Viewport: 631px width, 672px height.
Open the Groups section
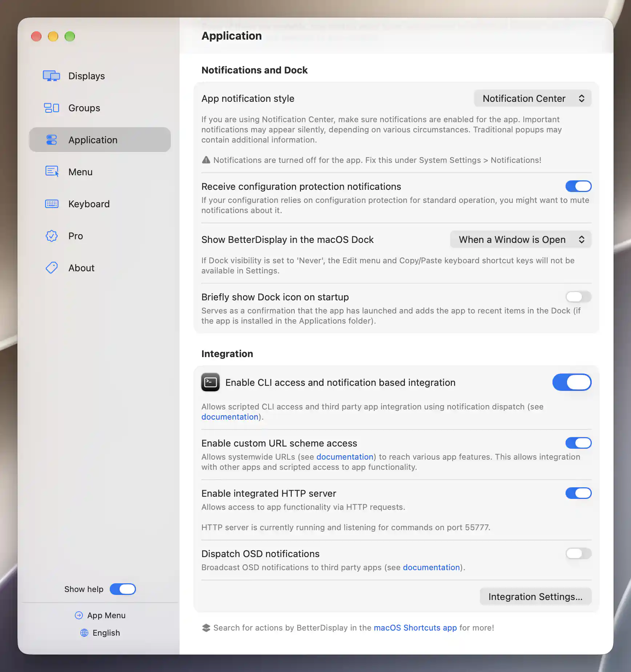click(x=100, y=108)
